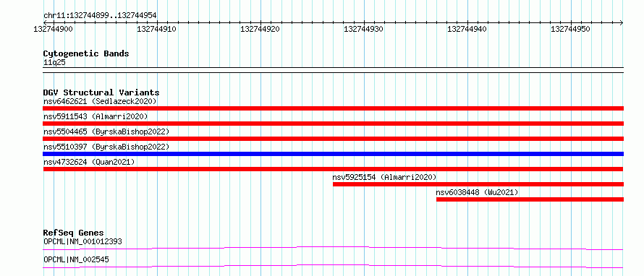Select the red bar under nsv5504465
This screenshot has height=276, width=644.
pyautogui.click(x=333, y=139)
